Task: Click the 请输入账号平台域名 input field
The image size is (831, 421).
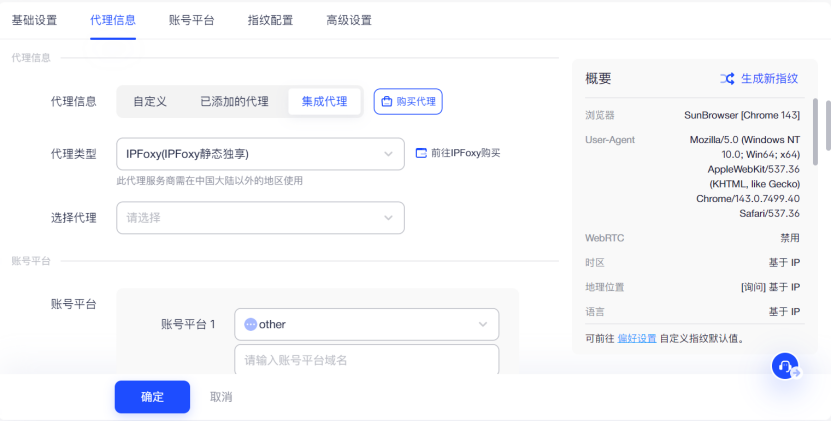Action: point(366,360)
